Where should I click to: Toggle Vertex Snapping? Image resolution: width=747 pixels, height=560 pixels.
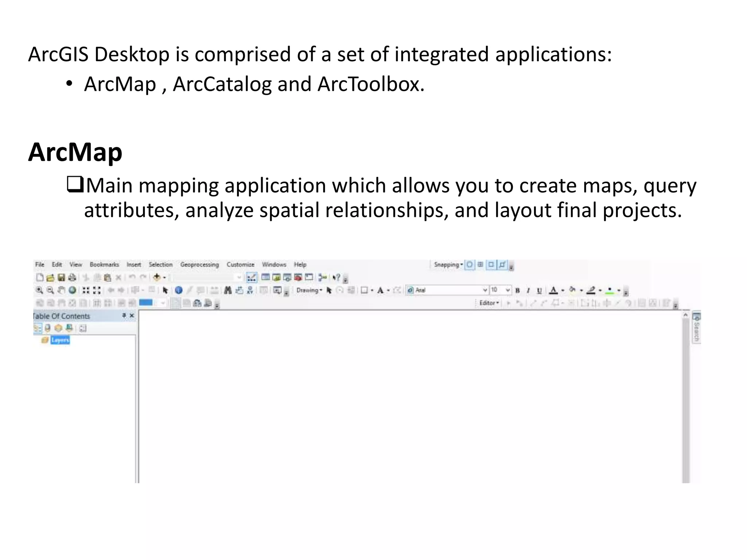tap(491, 264)
